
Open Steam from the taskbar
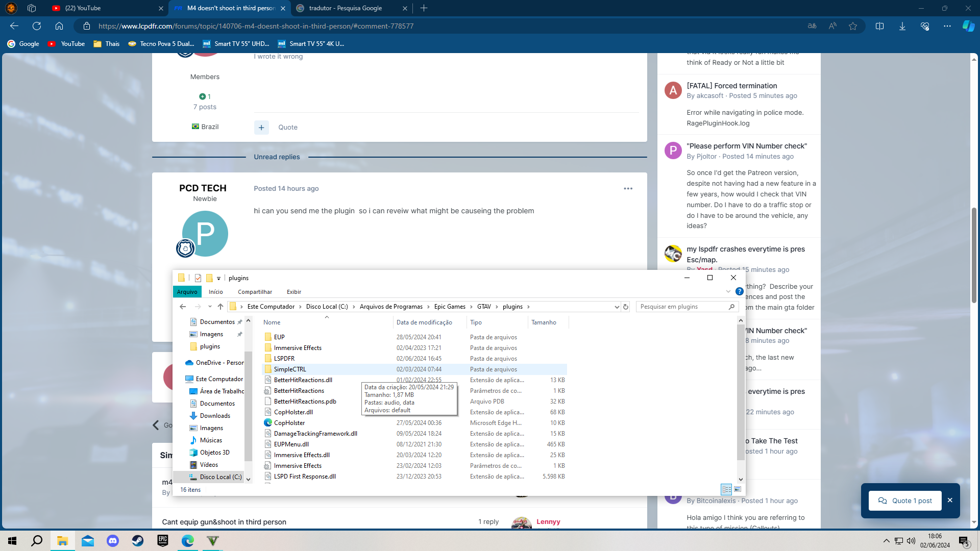point(138,541)
